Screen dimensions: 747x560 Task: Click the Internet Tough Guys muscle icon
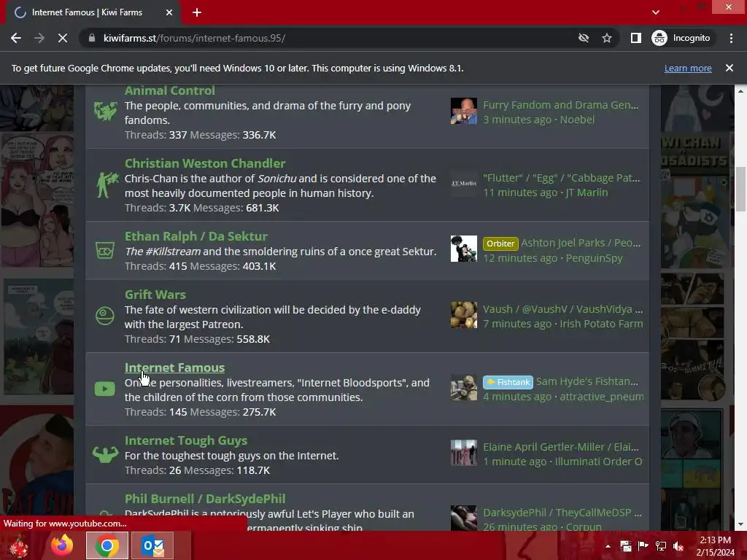[105, 455]
